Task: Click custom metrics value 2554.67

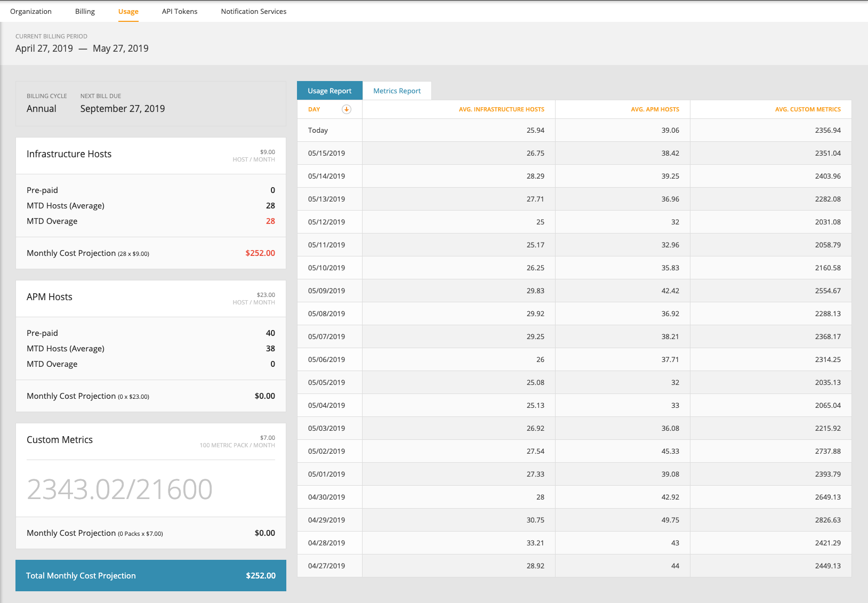Action: pyautogui.click(x=827, y=291)
